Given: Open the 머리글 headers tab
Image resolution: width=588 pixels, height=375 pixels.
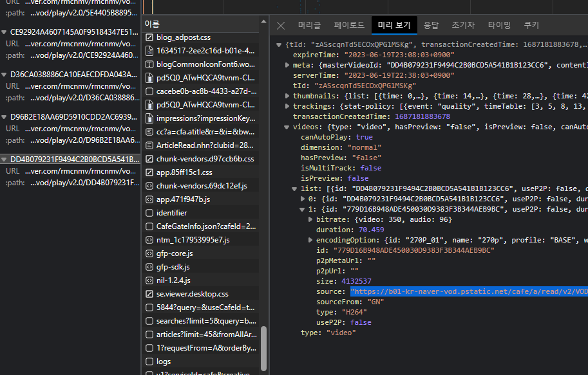Looking at the screenshot, I should click(309, 25).
